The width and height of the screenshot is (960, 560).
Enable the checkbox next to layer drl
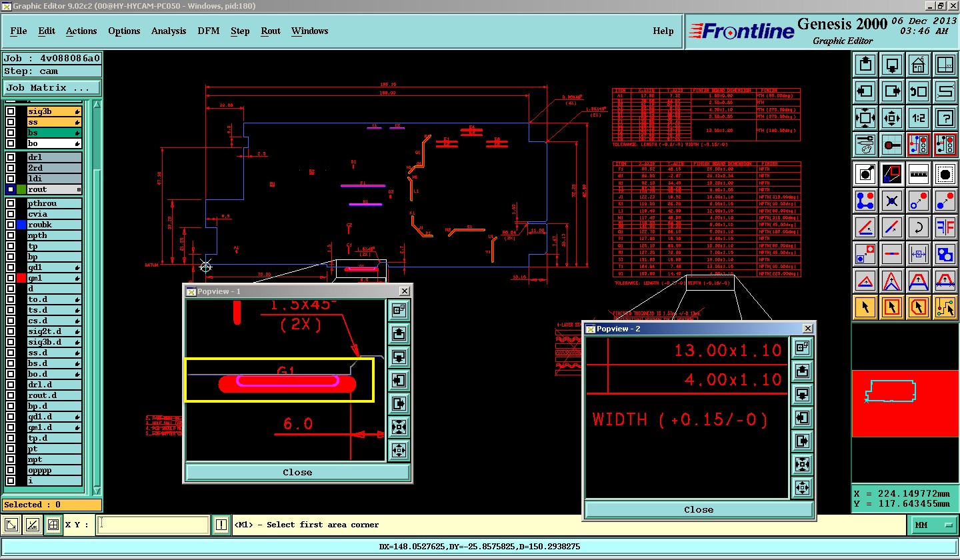click(11, 157)
